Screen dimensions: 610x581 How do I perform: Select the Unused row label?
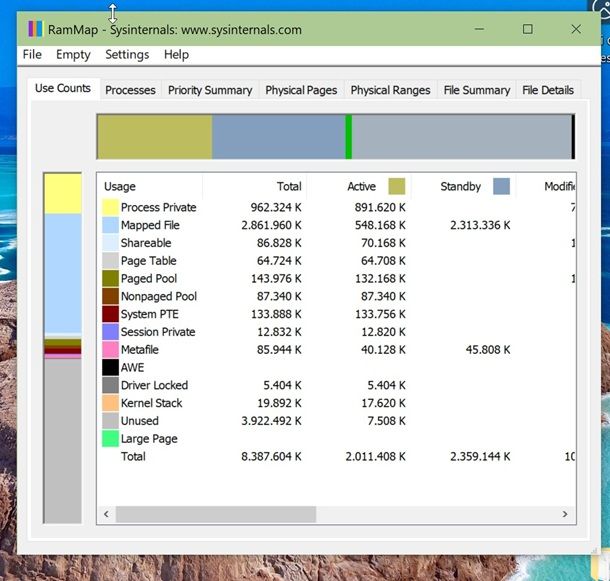[x=140, y=421]
